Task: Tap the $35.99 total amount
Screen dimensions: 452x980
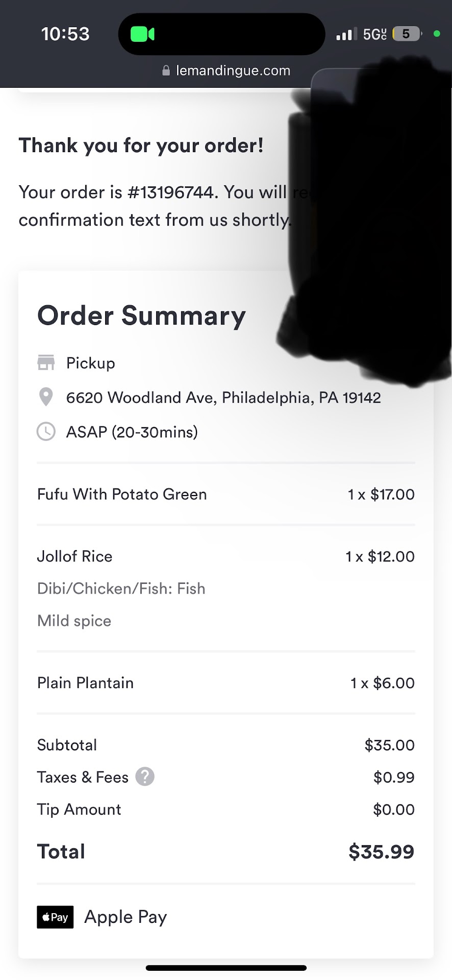Action: [x=381, y=851]
